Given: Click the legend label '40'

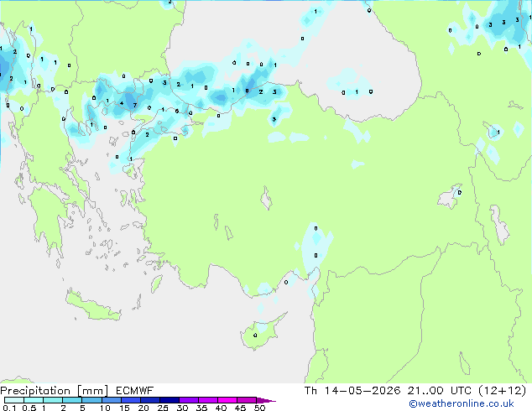Looking at the screenshot, I should tap(221, 408).
